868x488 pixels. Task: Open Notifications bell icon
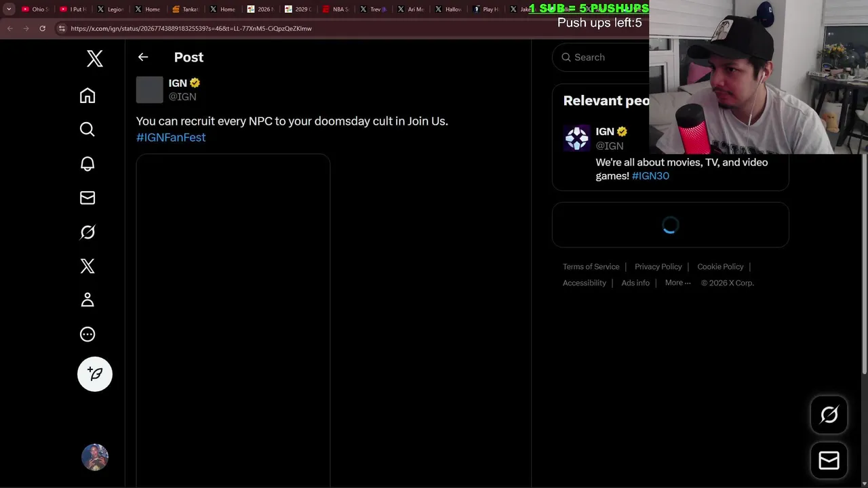[87, 163]
